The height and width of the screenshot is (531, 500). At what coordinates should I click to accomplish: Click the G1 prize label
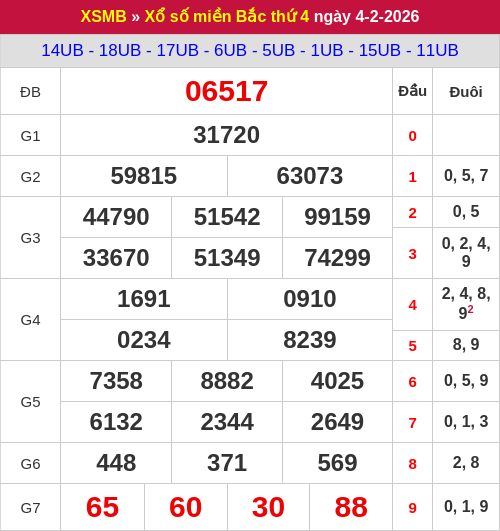(x=30, y=136)
